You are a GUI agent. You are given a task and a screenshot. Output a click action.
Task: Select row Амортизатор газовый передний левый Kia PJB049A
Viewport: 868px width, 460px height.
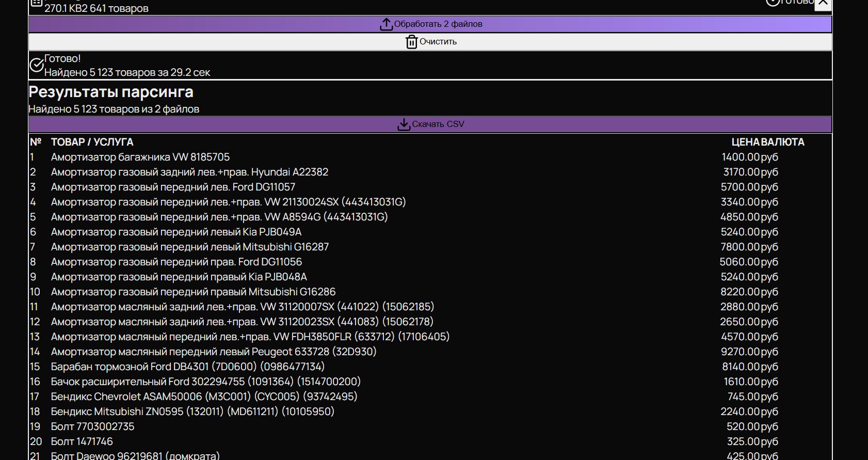coord(430,232)
